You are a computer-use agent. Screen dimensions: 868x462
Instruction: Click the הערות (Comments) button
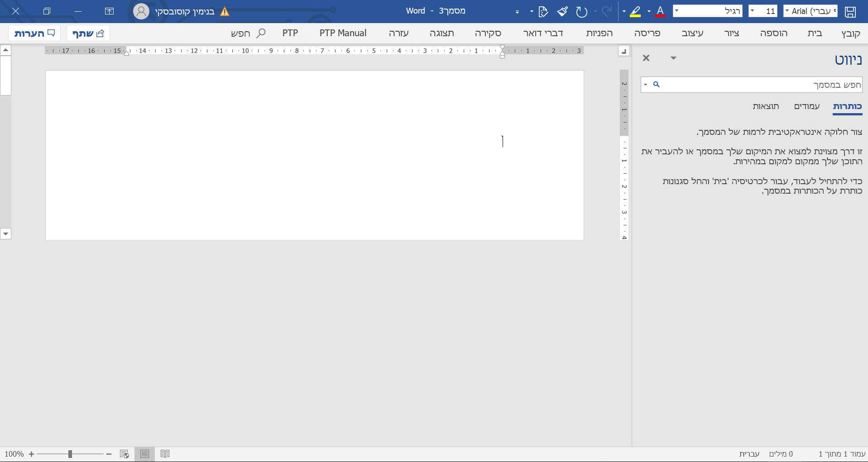[x=35, y=33]
